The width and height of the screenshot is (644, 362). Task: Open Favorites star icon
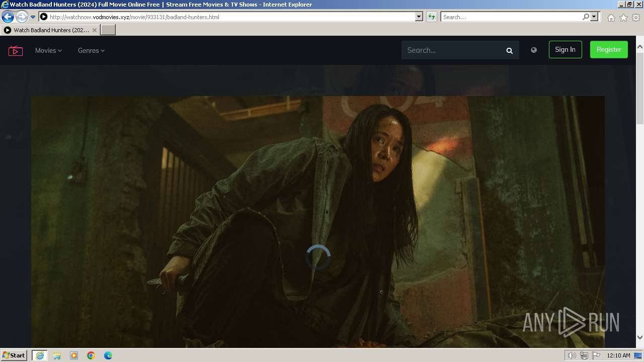coord(623,18)
